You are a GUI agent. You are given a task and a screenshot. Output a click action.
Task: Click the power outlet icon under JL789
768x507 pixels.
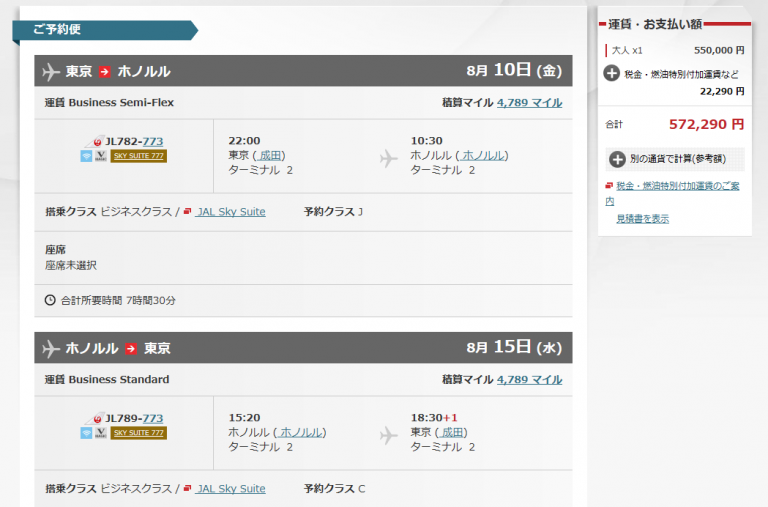pos(101,433)
